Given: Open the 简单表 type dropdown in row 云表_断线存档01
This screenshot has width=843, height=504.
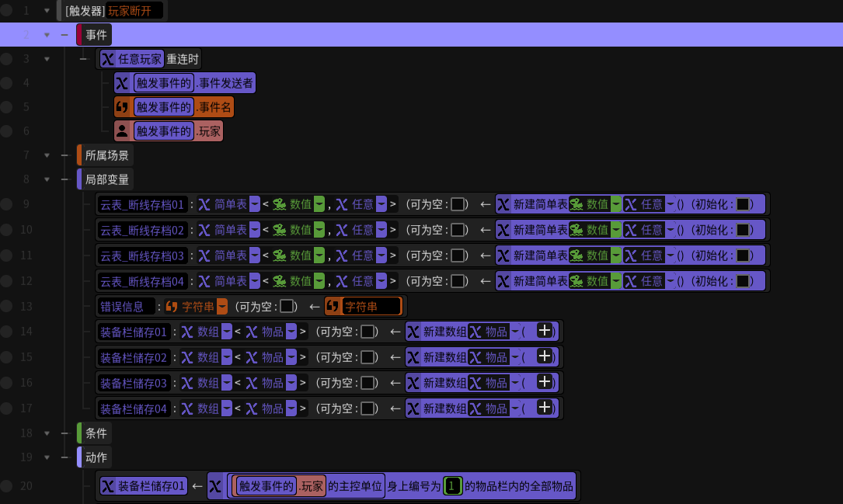Looking at the screenshot, I should [x=255, y=204].
